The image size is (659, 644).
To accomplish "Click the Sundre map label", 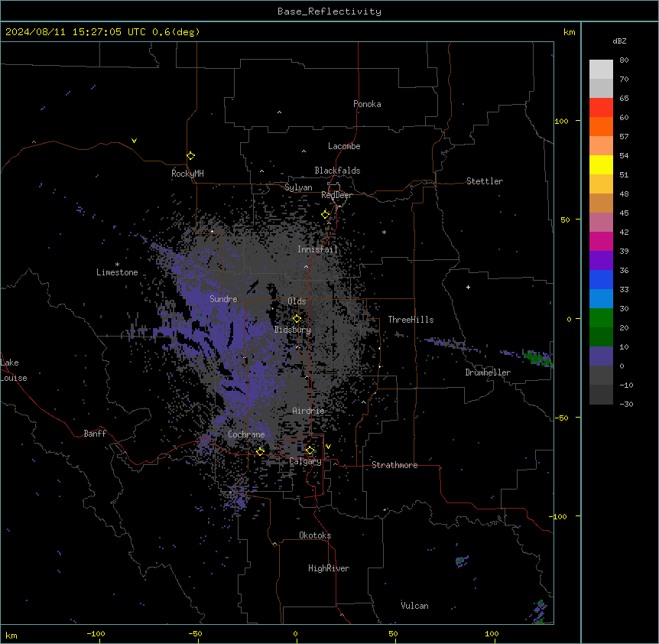I will click(223, 299).
